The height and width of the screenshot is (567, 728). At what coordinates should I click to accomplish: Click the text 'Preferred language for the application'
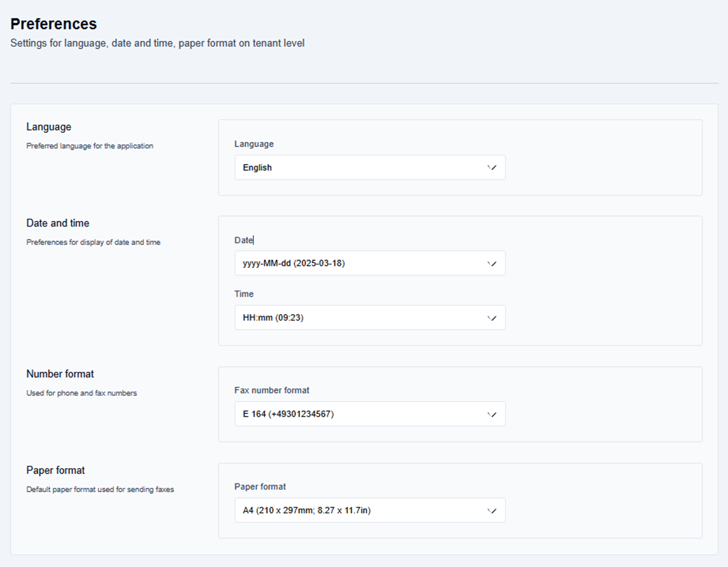(90, 146)
